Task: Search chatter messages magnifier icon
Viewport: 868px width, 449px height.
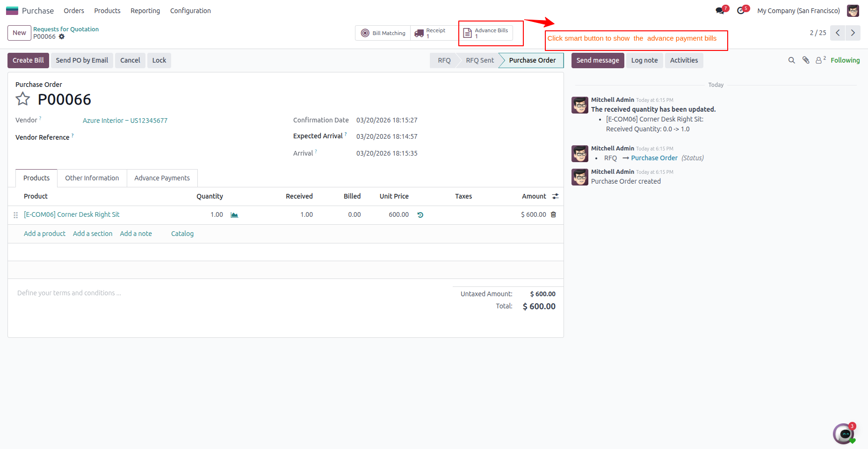Action: (791, 60)
